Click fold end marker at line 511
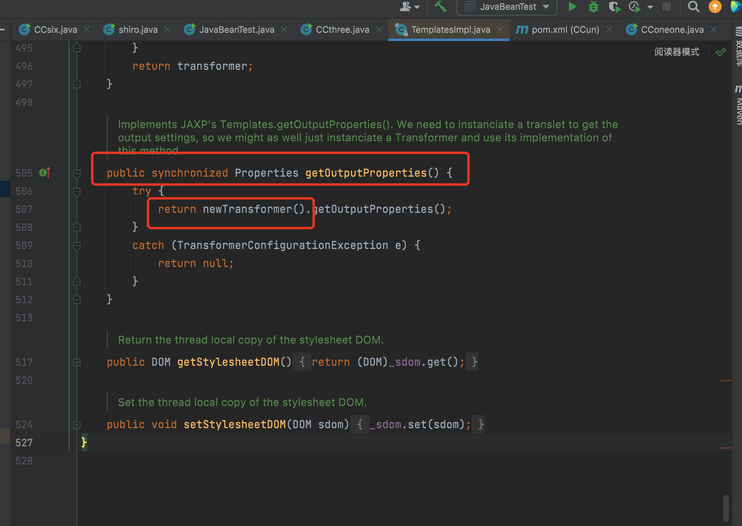 click(x=77, y=282)
